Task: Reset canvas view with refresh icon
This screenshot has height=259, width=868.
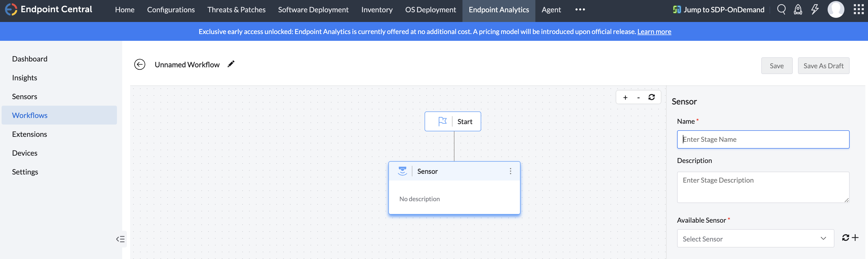Action: (x=651, y=97)
